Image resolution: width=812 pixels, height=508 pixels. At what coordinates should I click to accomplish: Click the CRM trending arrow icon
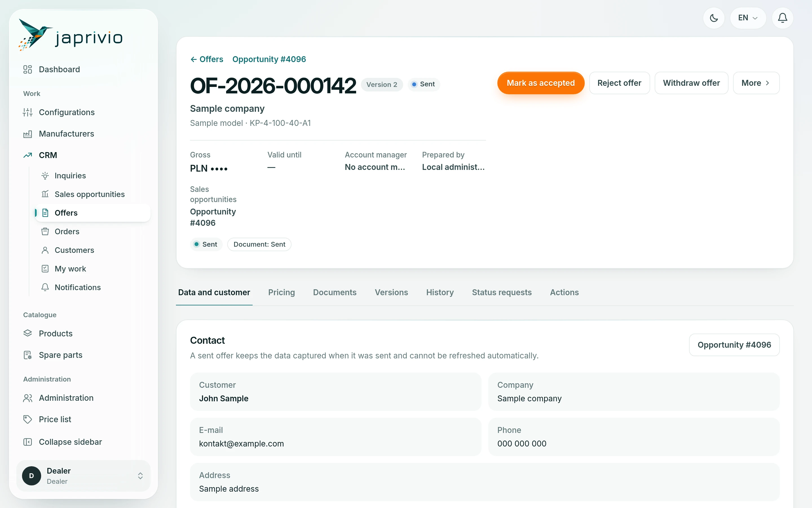tap(28, 155)
